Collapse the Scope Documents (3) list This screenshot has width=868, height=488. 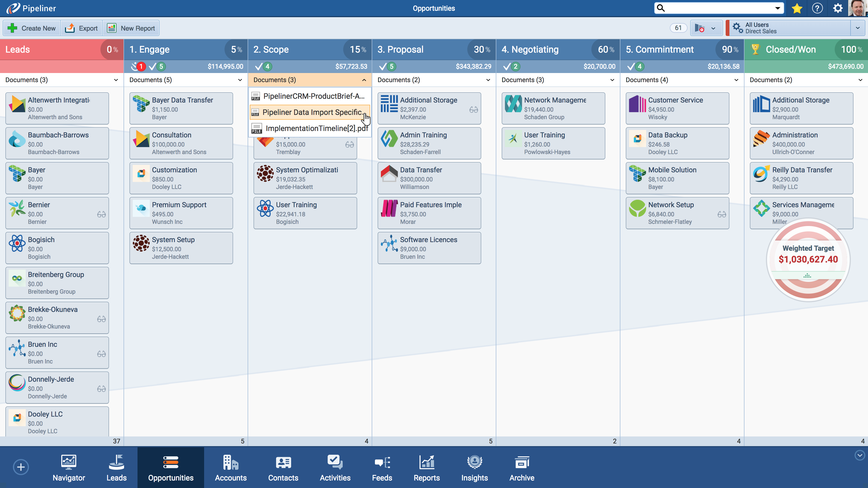click(x=364, y=80)
